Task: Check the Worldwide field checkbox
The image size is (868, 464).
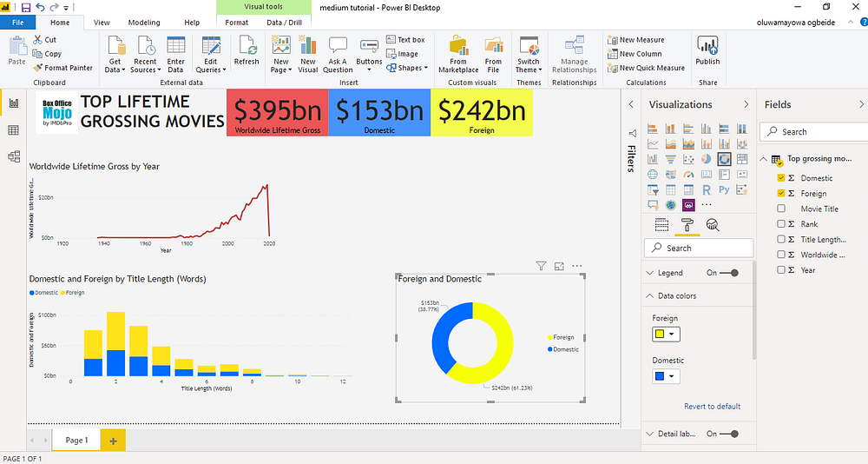Action: [x=781, y=255]
